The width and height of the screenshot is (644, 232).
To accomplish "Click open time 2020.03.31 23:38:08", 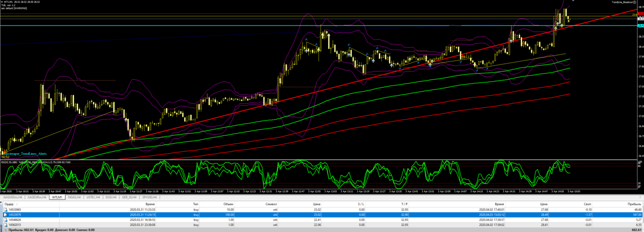I will tap(142, 225).
